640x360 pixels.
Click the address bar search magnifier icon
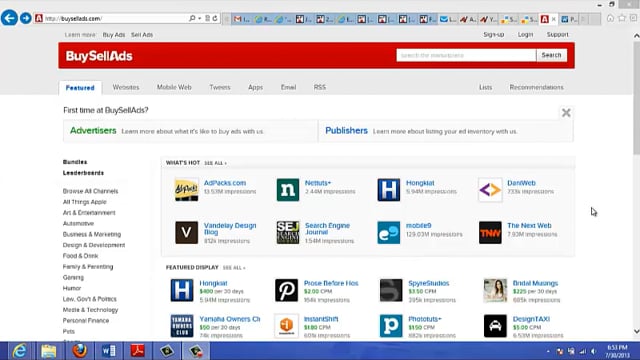(x=191, y=18)
